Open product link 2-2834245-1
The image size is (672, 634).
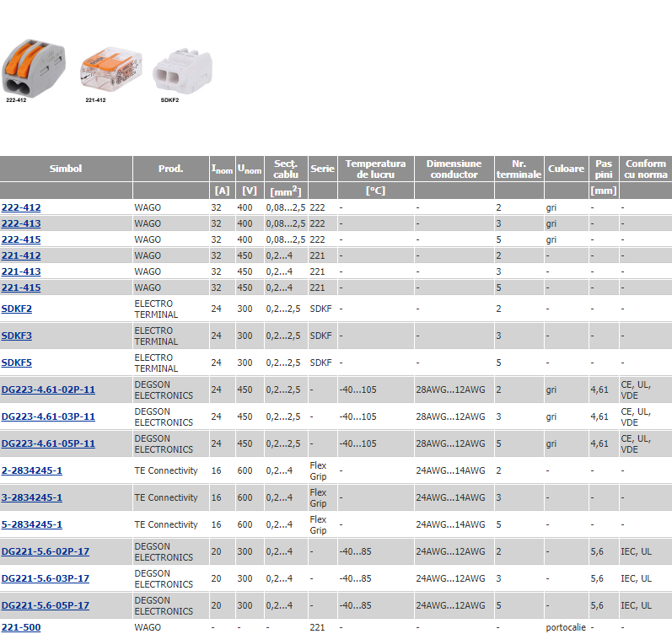[x=32, y=470]
